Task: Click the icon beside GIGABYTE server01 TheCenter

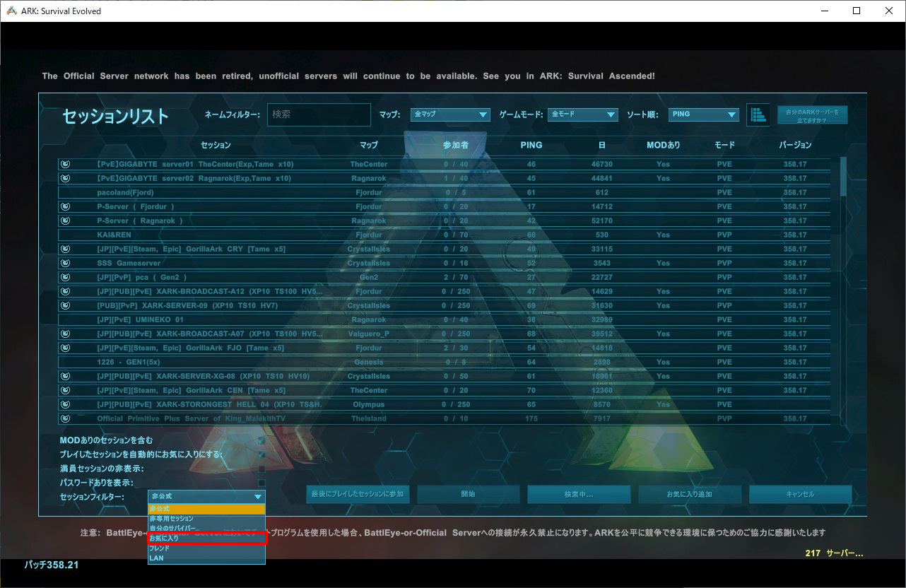Action: (66, 164)
